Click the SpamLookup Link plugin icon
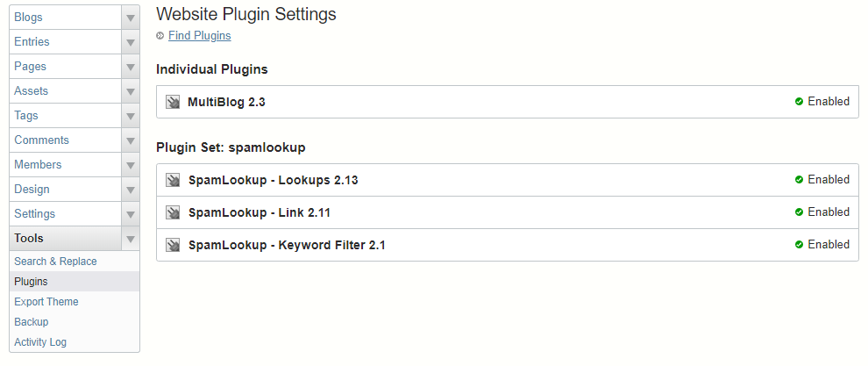 (173, 212)
